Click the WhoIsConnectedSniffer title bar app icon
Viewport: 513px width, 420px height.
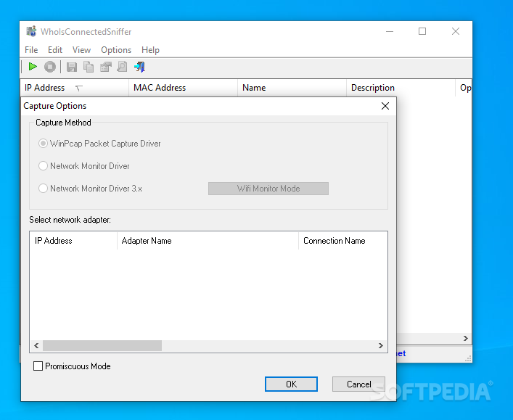31,31
